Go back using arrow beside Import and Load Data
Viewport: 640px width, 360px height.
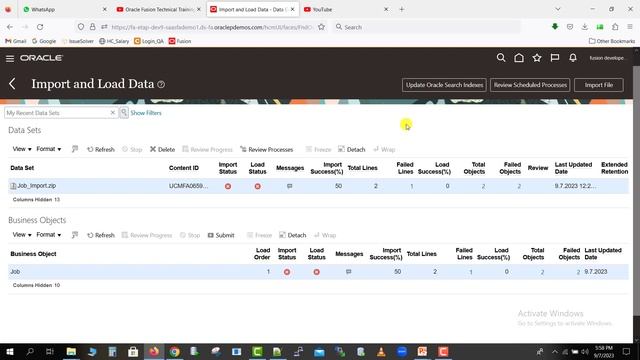click(12, 84)
